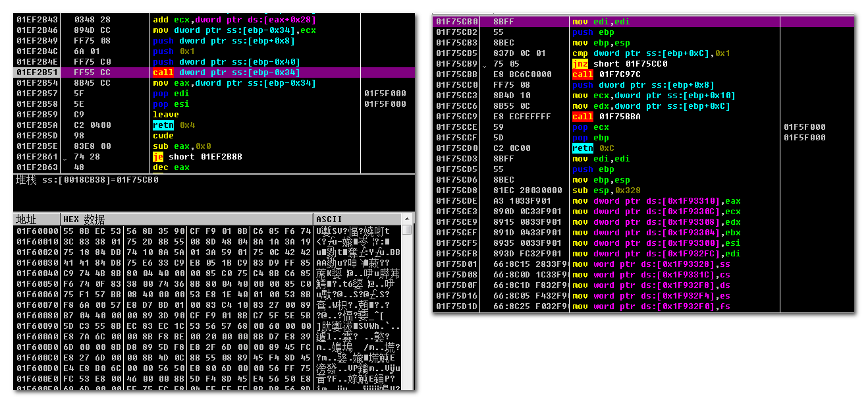Click address 01EF2B5A in left disassembly
The image size is (868, 404).
(37, 125)
